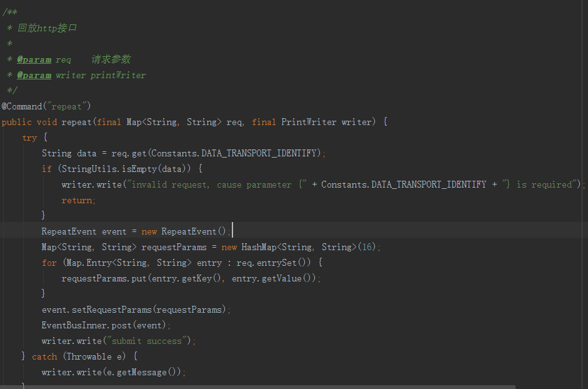Click the horizontal scrollbar at the bottom
Screen dimensions: 588x389
point(257,386)
